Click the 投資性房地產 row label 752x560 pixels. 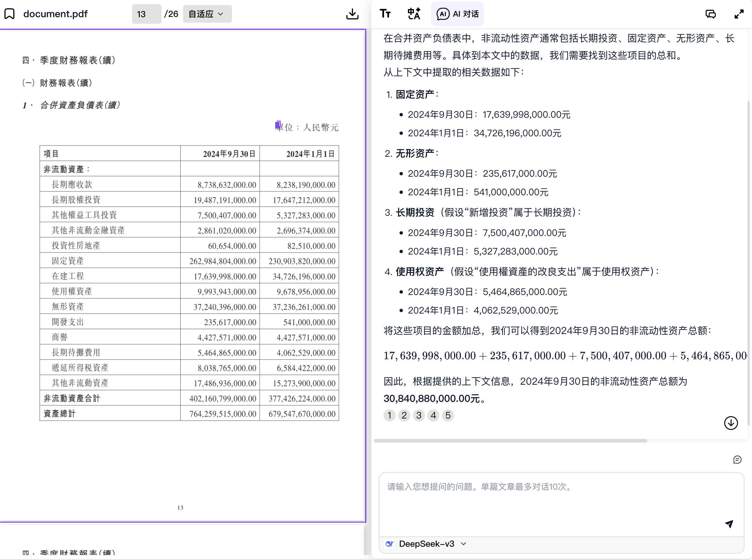point(76,245)
